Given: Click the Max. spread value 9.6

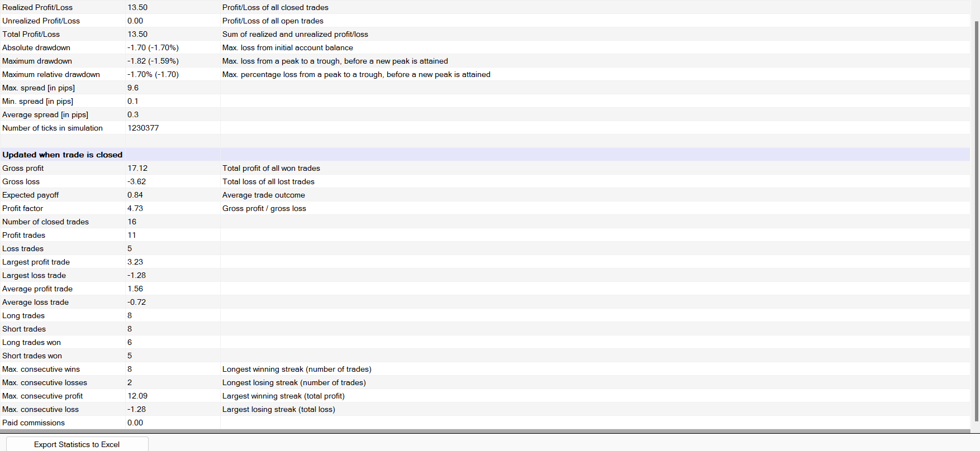Looking at the screenshot, I should coord(133,88).
